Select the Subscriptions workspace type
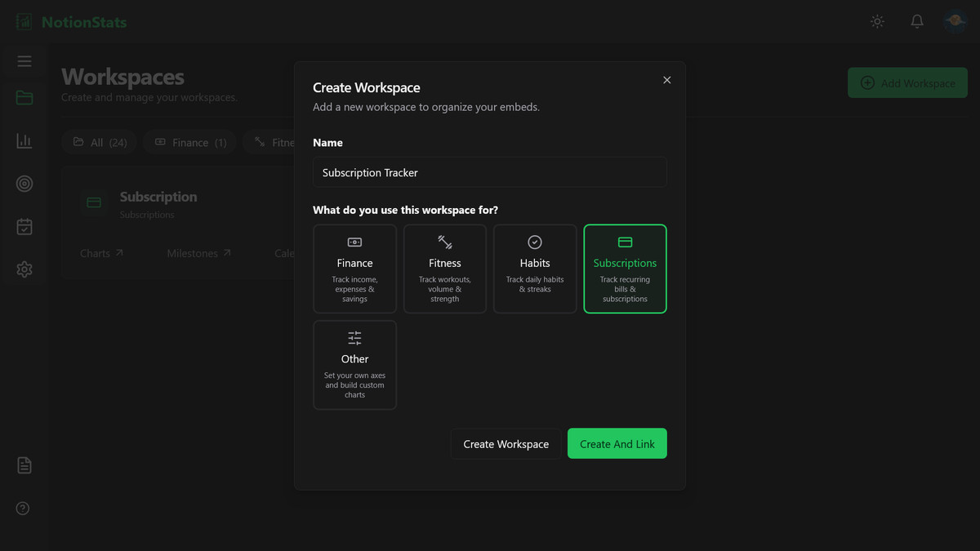Viewport: 980px width, 551px height. coord(626,269)
